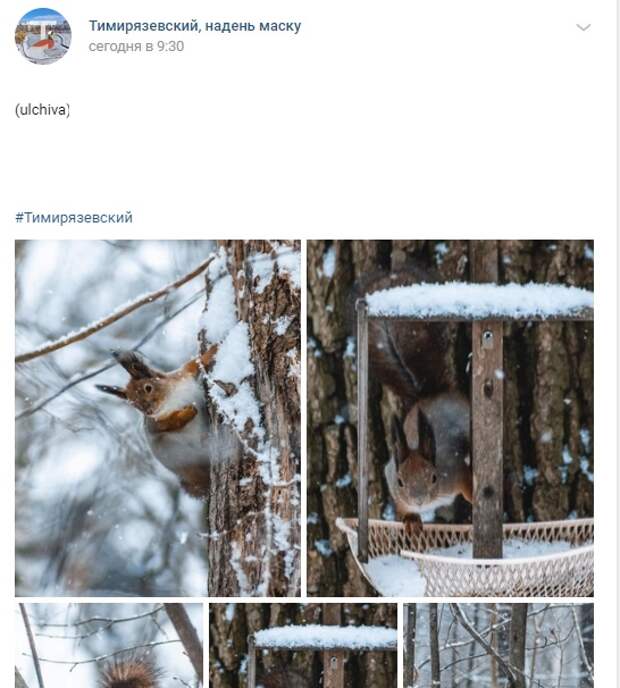Open the snowy forest branches thumbnail
This screenshot has height=688, width=620.
coord(498,645)
